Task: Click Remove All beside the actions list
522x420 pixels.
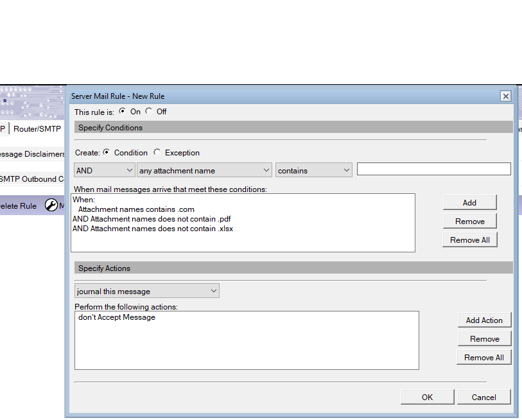Action: pyautogui.click(x=483, y=357)
